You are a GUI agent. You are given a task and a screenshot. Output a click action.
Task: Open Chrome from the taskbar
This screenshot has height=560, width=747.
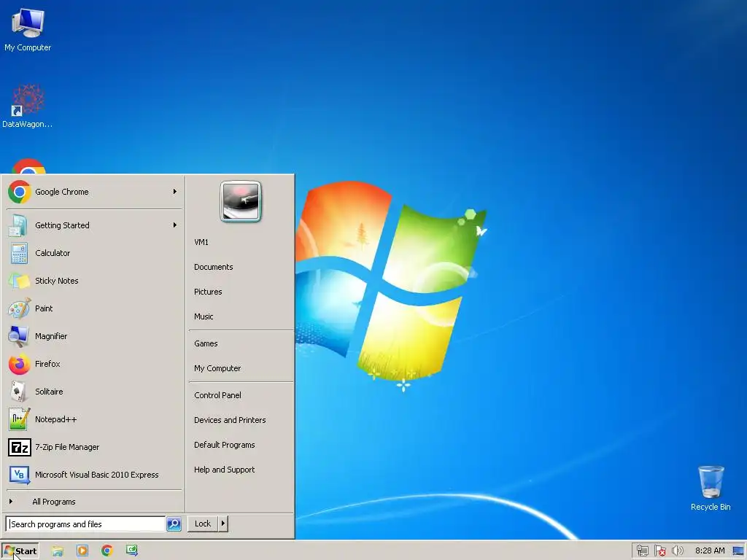[107, 551]
